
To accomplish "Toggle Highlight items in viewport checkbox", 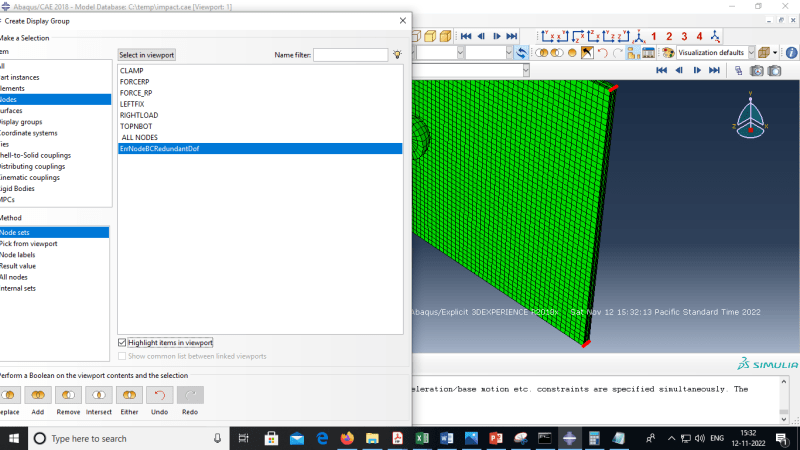I will click(122, 342).
